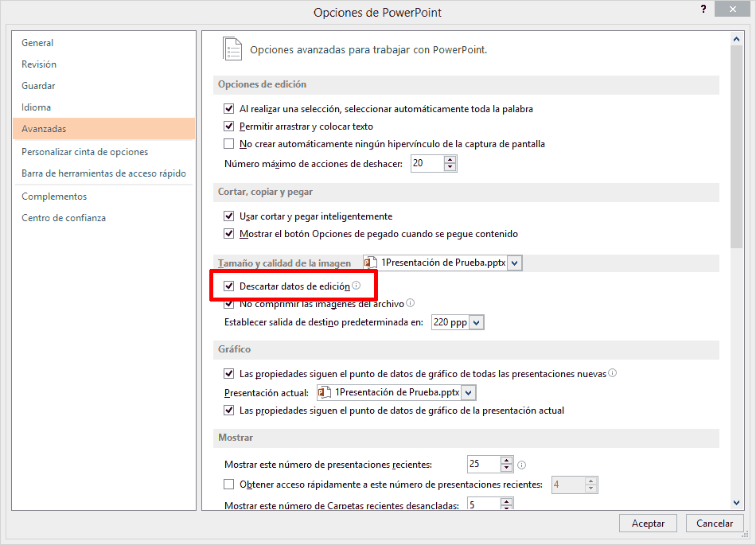The image size is (756, 545).
Task: Click info icon beside Descartar datos de edición
Action: (x=357, y=286)
